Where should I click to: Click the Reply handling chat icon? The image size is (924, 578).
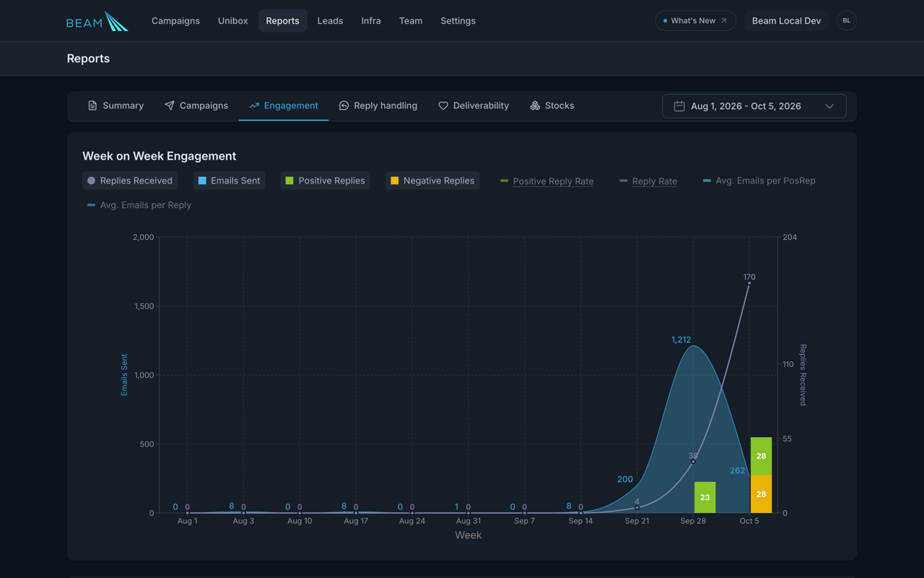[x=344, y=105]
